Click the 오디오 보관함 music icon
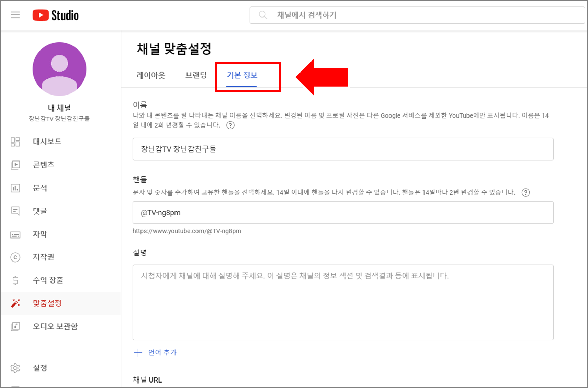This screenshot has width=588, height=388. click(x=15, y=326)
